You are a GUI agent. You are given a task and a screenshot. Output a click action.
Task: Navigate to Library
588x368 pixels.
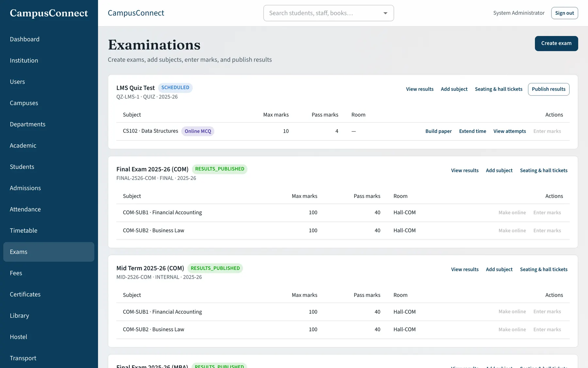(49, 316)
